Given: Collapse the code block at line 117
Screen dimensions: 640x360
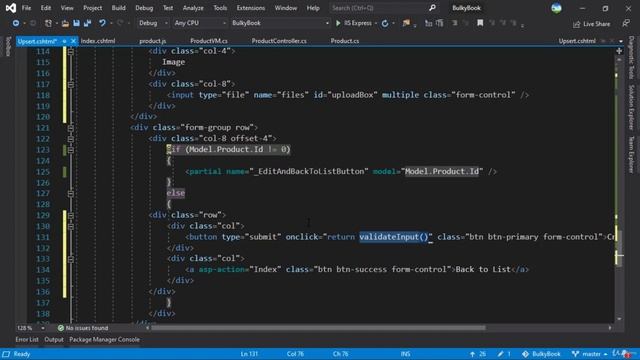Looking at the screenshot, I should coord(71,84).
